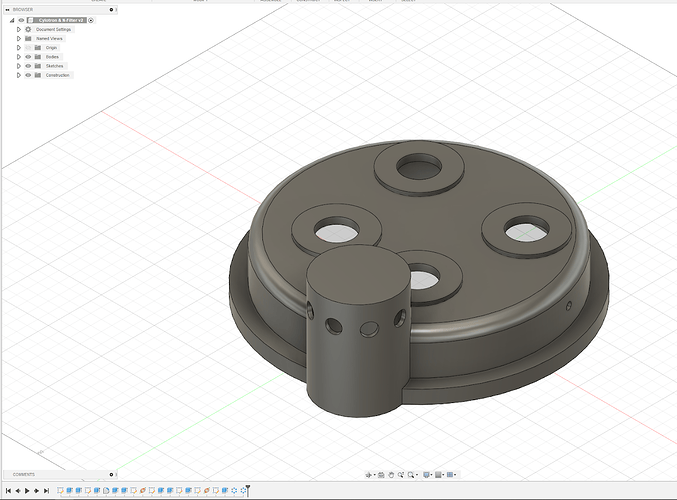
Task: Select the blank-page feature icon in timeline
Action: click(106, 491)
